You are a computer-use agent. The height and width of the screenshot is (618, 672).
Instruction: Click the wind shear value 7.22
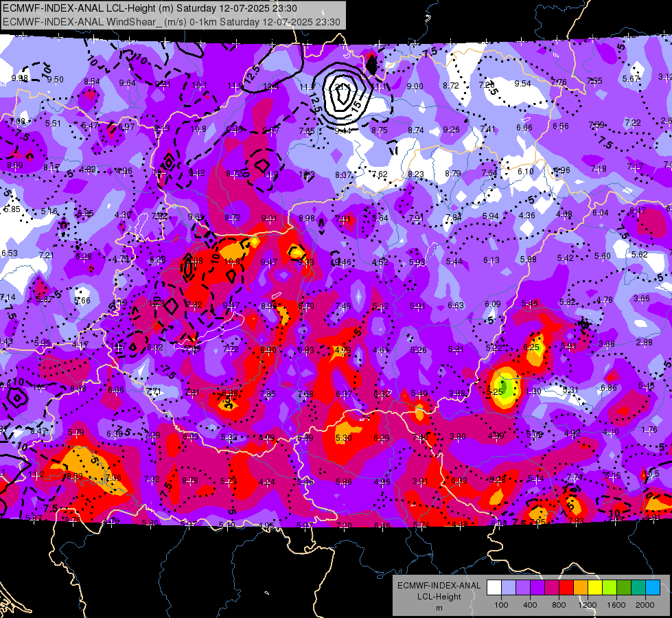point(633,122)
